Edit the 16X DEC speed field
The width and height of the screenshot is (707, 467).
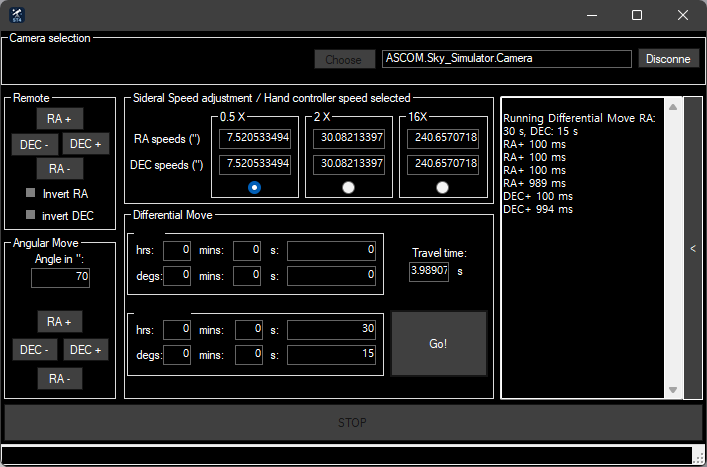[443, 164]
